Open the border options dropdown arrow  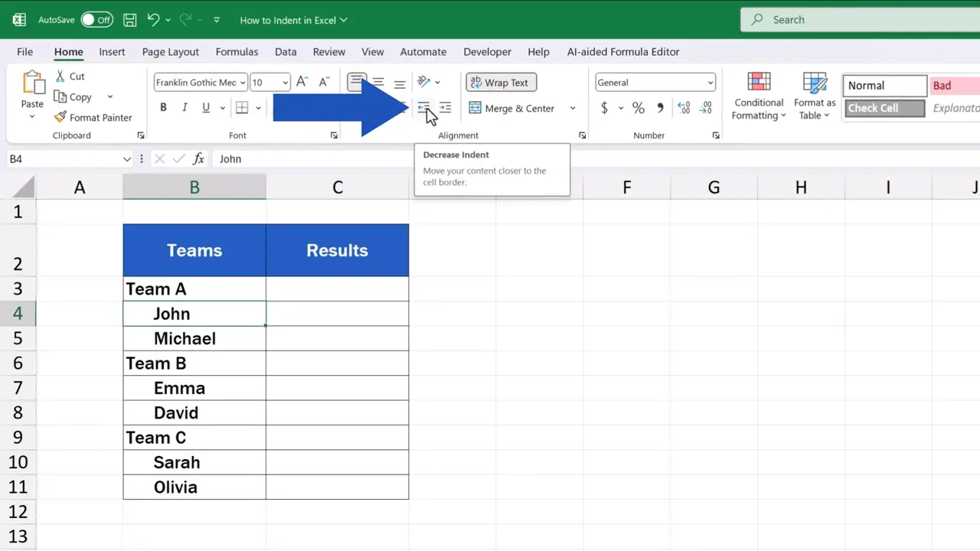[x=257, y=107]
